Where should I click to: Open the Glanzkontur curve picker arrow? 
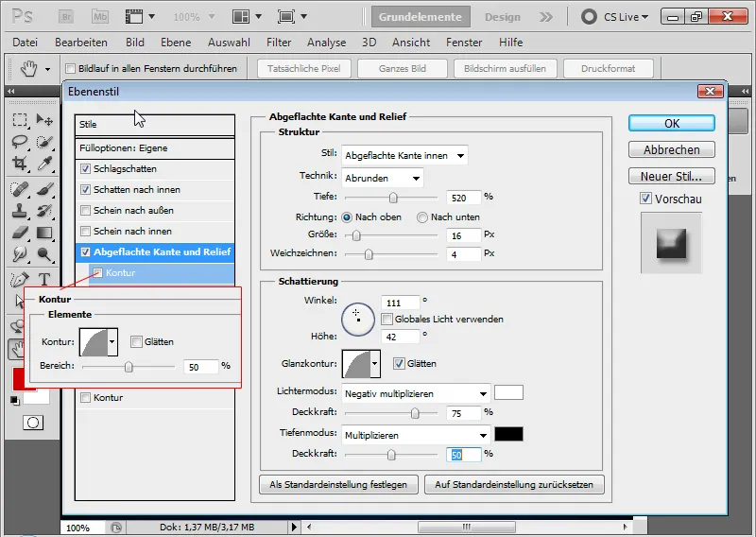click(374, 364)
